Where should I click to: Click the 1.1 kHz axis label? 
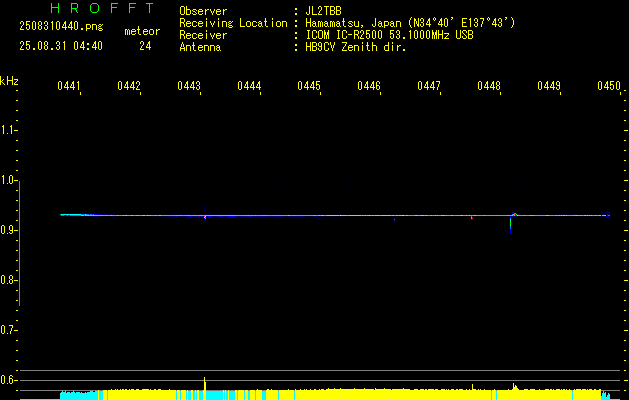[x=8, y=130]
